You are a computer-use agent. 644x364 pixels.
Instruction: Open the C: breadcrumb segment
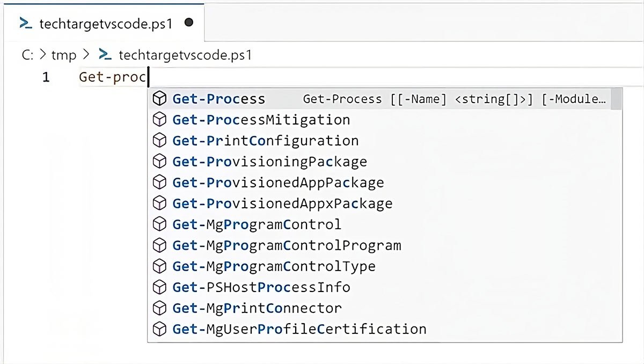28,55
